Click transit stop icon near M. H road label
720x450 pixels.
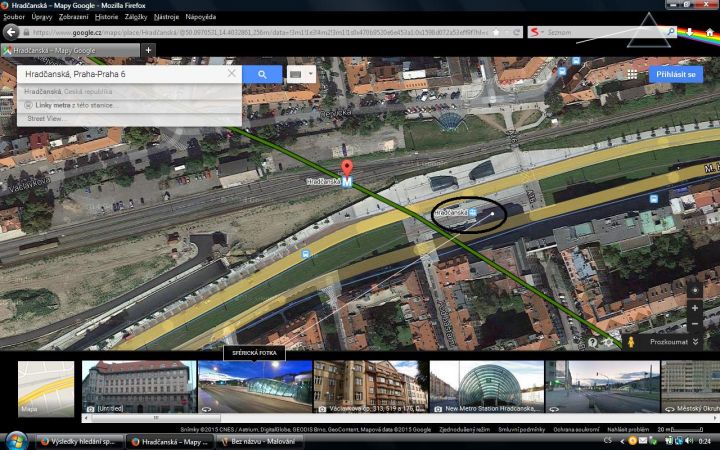coord(654,199)
